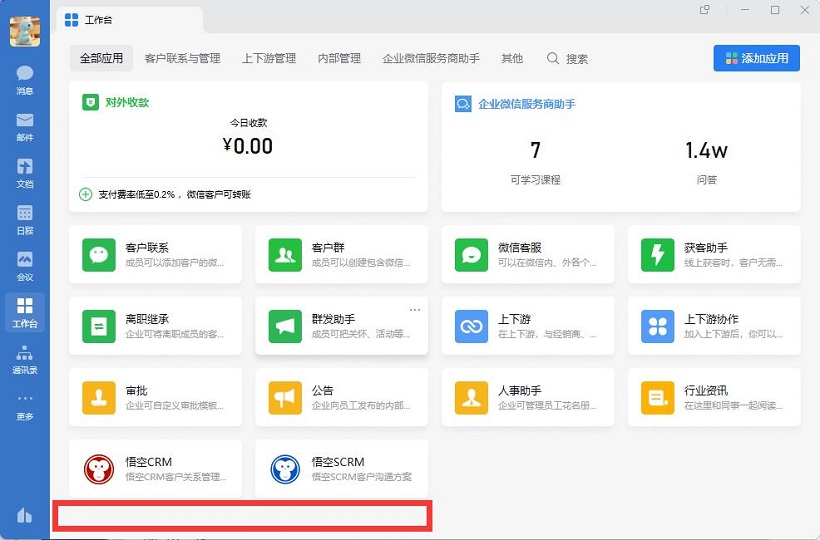820x540 pixels.
Task: Click the 搜索 search field
Action: [x=568, y=59]
